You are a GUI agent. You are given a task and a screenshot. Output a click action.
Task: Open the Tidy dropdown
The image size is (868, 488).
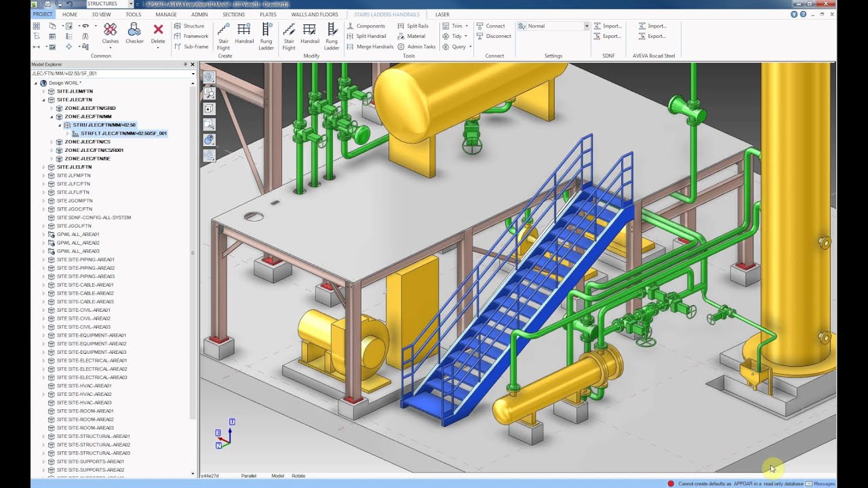click(x=455, y=36)
